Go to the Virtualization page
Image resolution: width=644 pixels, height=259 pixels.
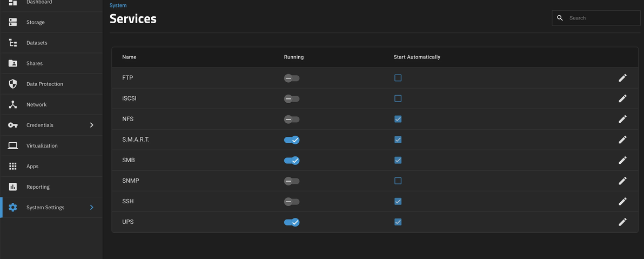coord(42,145)
